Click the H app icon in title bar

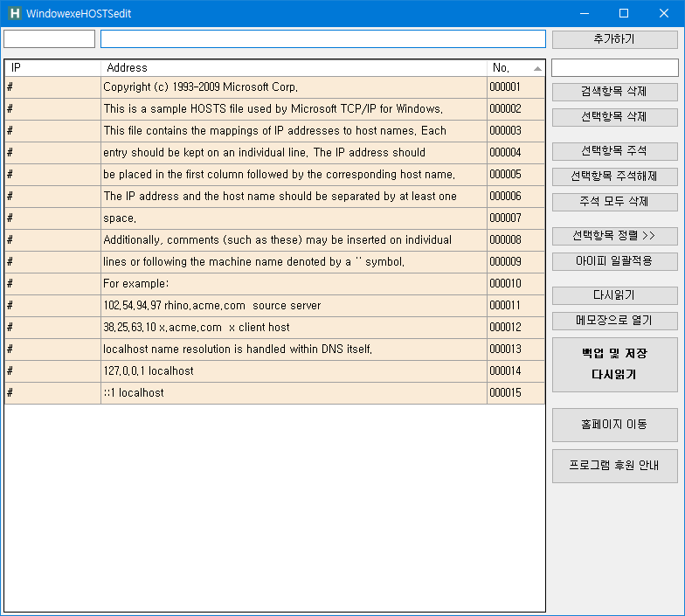click(15, 13)
